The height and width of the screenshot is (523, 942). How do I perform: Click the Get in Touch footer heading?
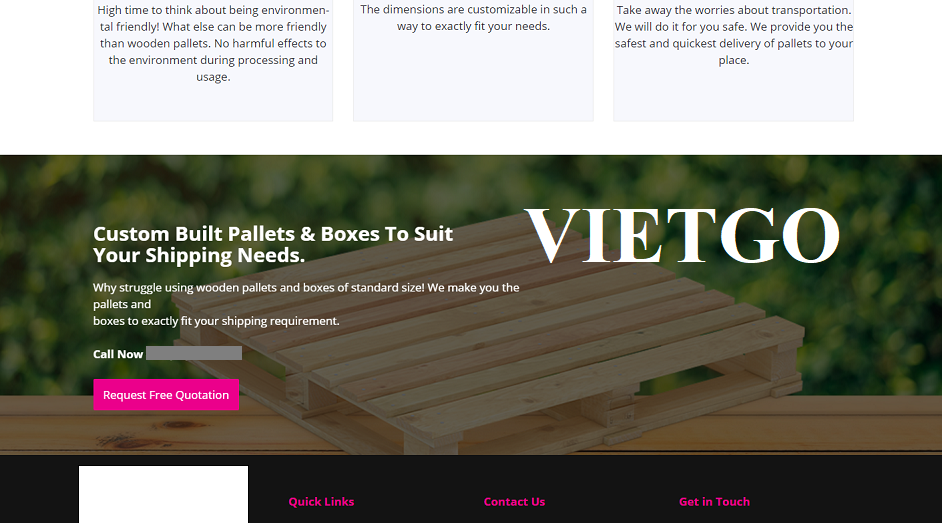point(714,501)
